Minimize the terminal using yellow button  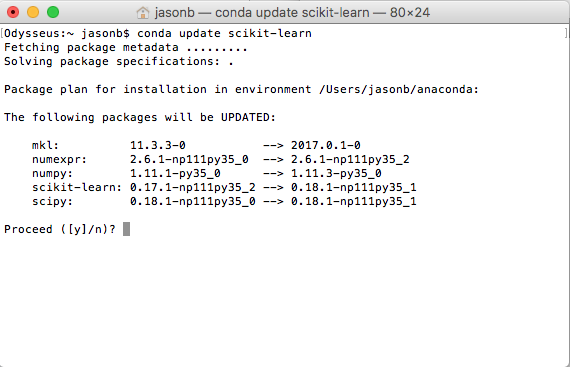click(x=33, y=12)
